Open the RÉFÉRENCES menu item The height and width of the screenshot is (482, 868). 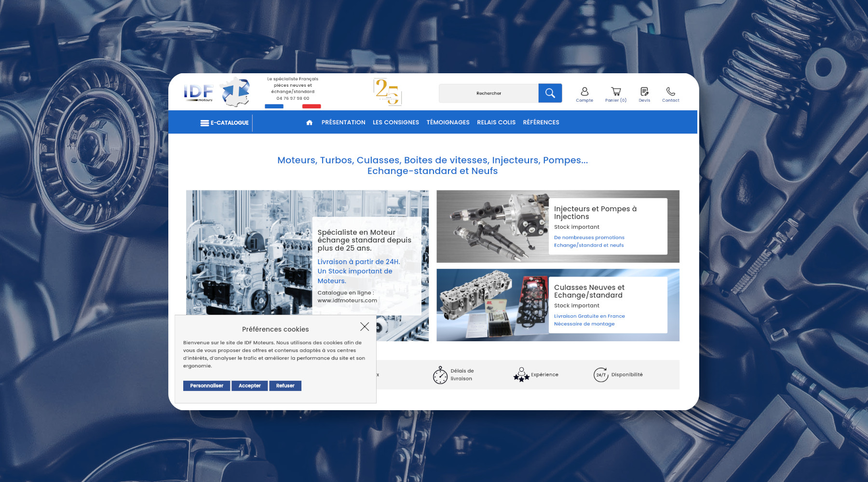[x=541, y=122]
